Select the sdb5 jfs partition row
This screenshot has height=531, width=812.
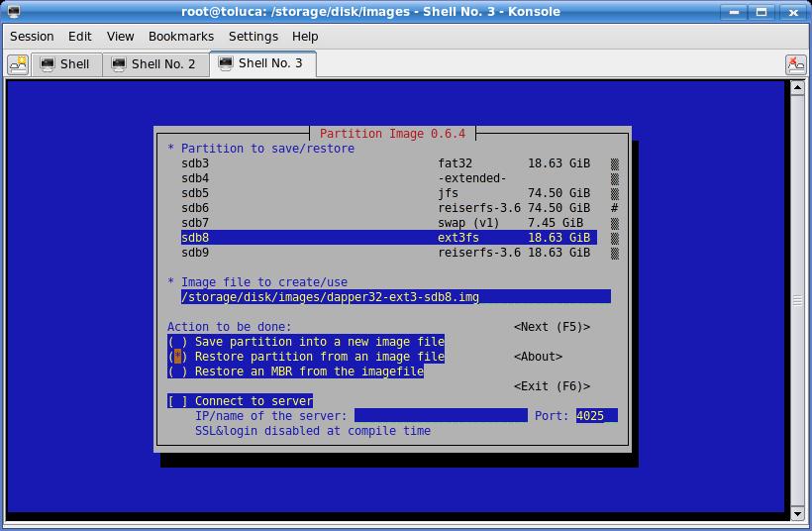(x=386, y=193)
